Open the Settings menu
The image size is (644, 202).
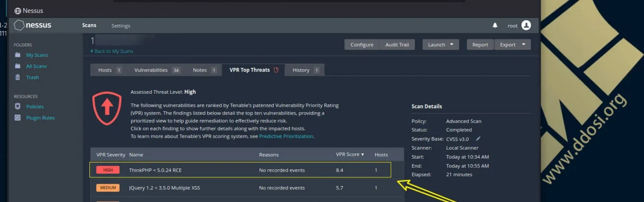(121, 25)
